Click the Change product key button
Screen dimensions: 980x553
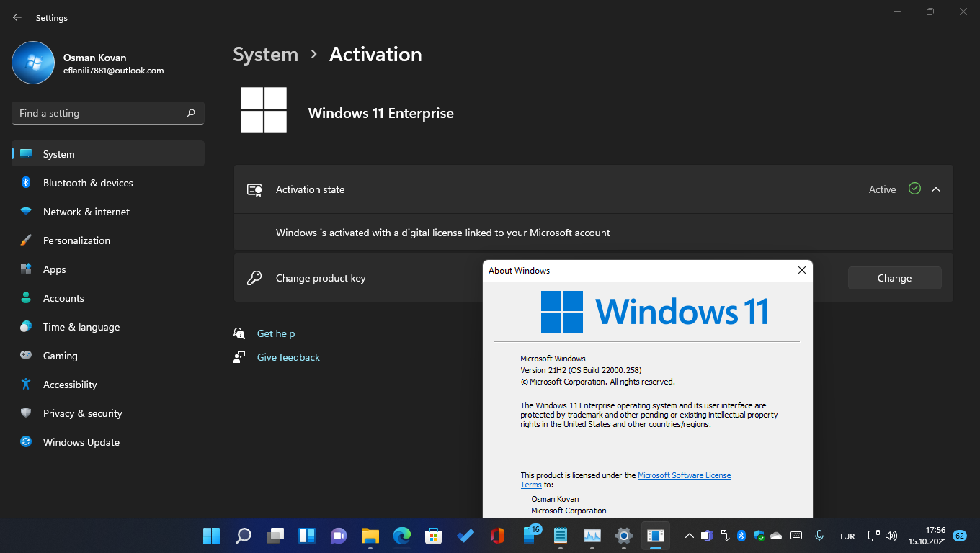pos(894,278)
